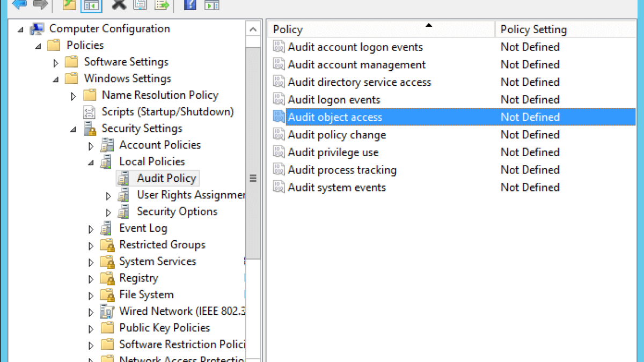Click the Up one level toolbar icon

click(70, 5)
